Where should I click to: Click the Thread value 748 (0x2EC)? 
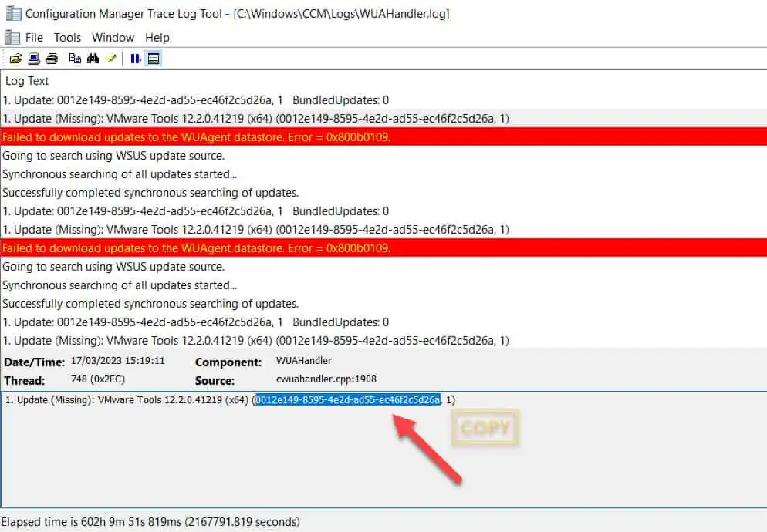(98, 379)
